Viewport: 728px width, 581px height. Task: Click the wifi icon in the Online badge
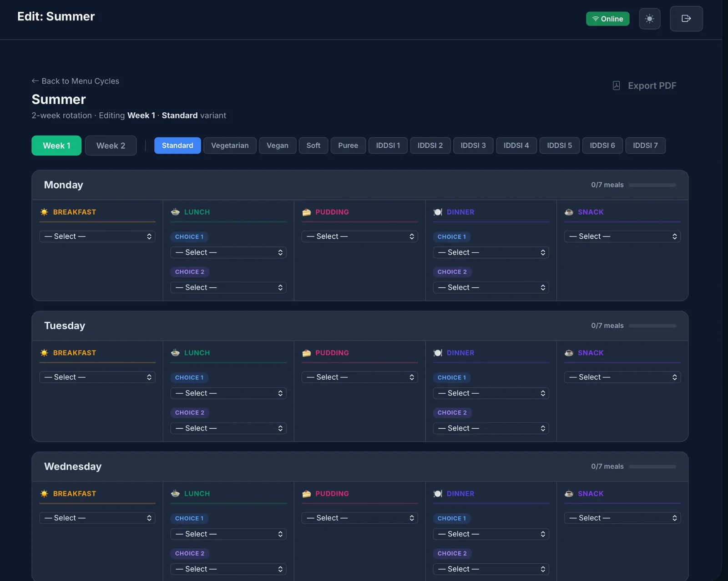tap(595, 19)
